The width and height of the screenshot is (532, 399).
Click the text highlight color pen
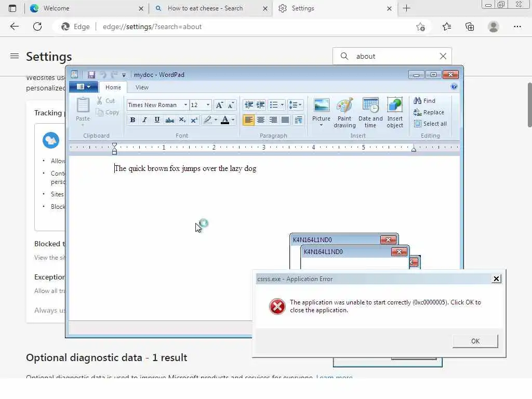pos(207,120)
